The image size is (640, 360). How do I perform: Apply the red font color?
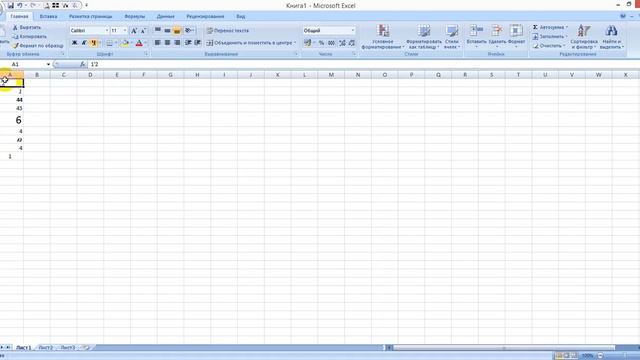coord(139,43)
